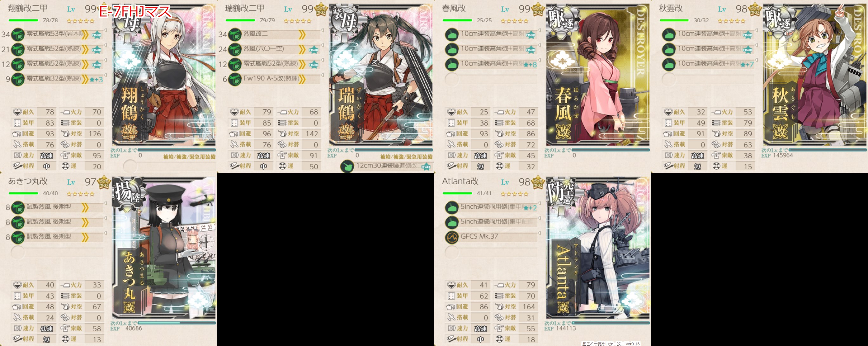The height and width of the screenshot is (346, 868).
Task: Click the GFCS Mk.37 radar icon
Action: [452, 237]
